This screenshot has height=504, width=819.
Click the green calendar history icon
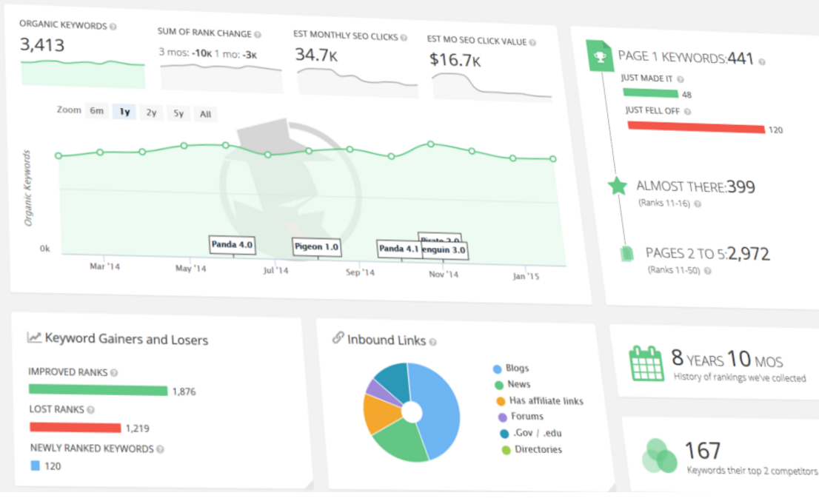coord(646,363)
